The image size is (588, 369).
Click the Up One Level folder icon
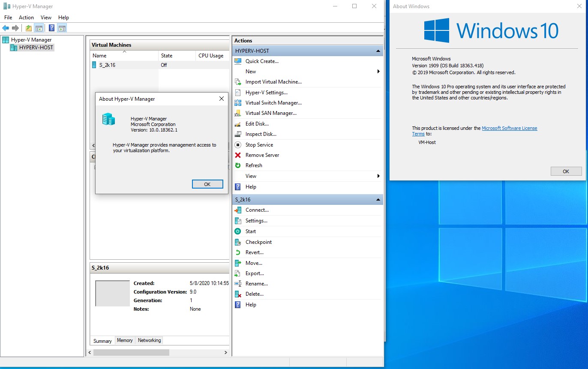(29, 28)
